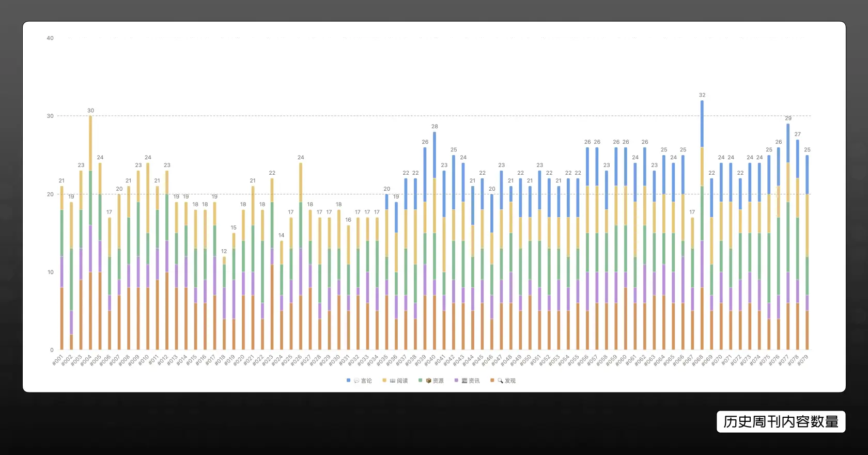The width and height of the screenshot is (868, 455).
Task: Toggle the yellow 阅读 legend swatch
Action: [x=384, y=381]
